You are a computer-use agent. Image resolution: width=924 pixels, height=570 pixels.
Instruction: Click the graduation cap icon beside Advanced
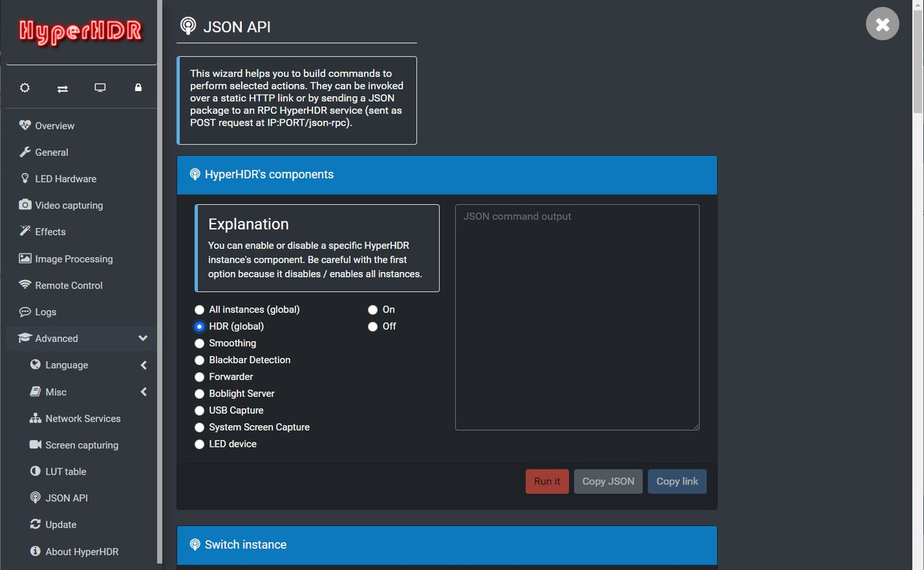coord(25,338)
